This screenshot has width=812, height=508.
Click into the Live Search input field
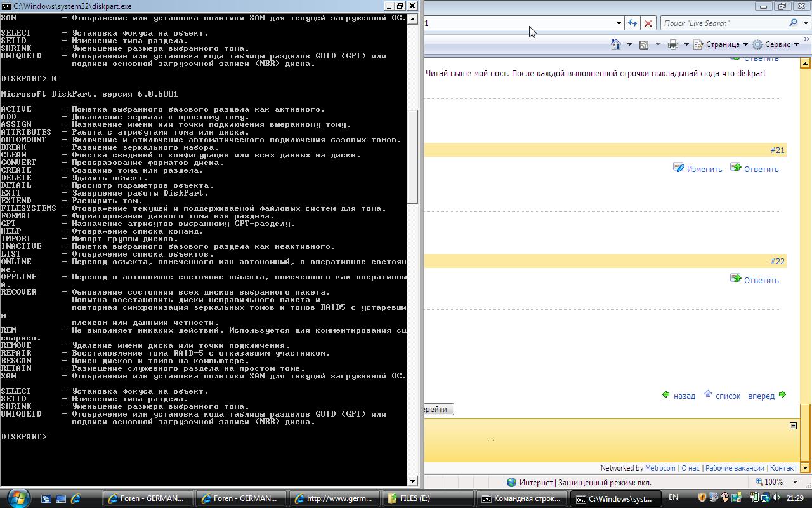723,23
